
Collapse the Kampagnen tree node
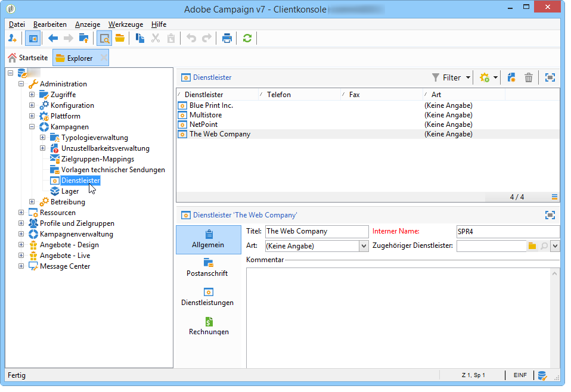32,127
